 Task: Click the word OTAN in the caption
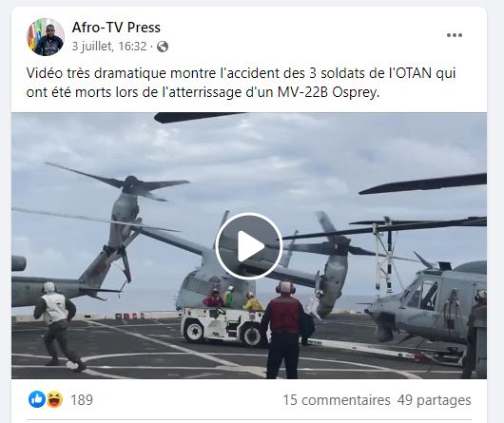[x=413, y=73]
